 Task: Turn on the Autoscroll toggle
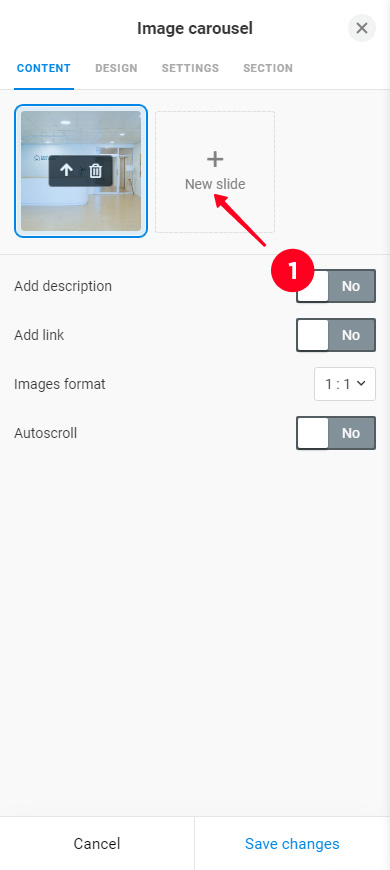pyautogui.click(x=336, y=433)
